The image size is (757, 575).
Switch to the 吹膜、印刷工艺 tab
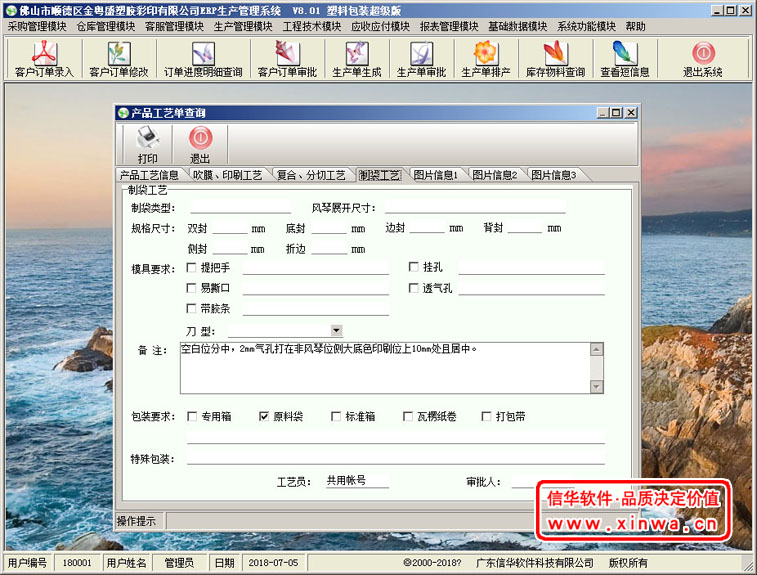pos(227,175)
